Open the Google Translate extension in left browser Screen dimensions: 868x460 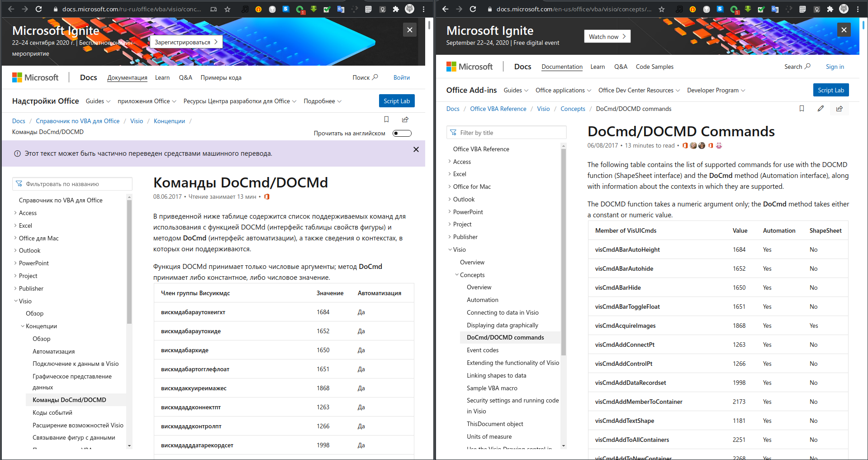341,9
